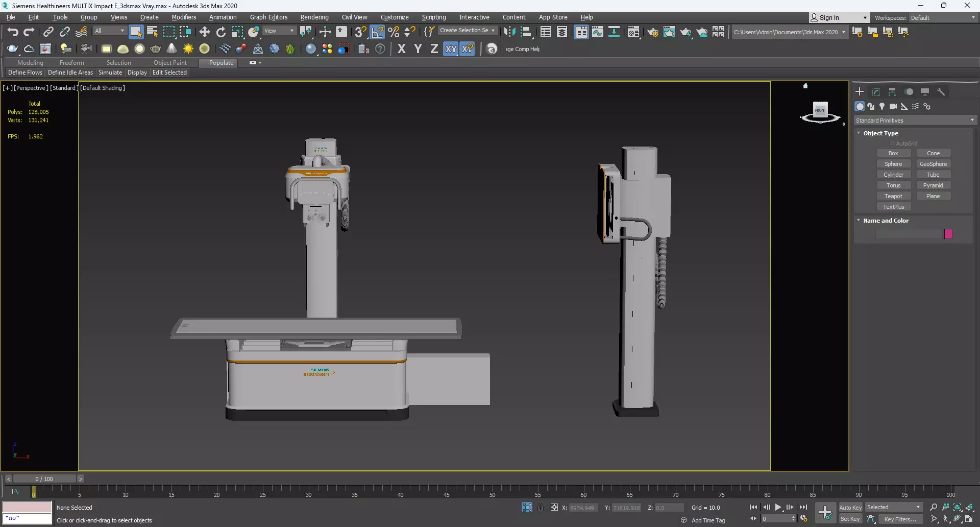Click the Sphere primitive button
The width and height of the screenshot is (980, 527).
click(x=893, y=164)
